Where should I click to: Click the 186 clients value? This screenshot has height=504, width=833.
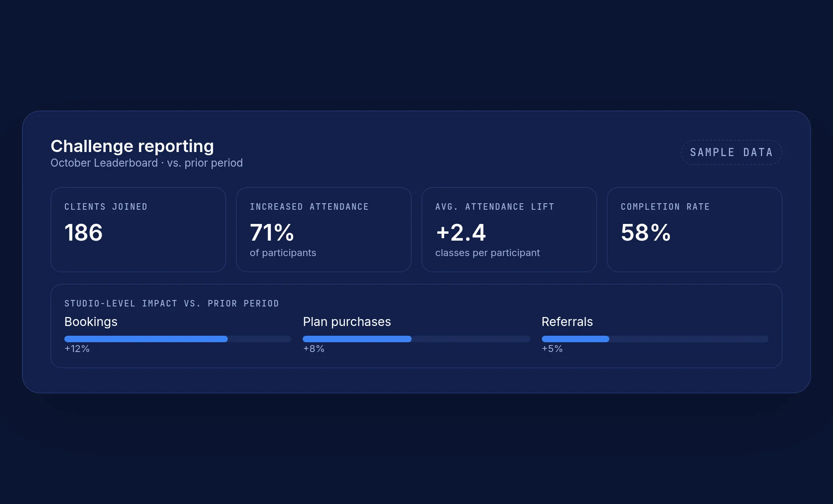coord(83,232)
